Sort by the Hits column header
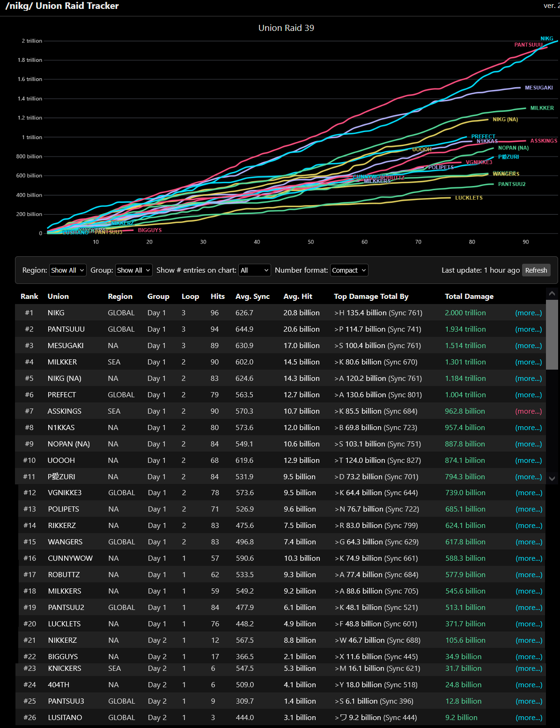 pyautogui.click(x=218, y=297)
